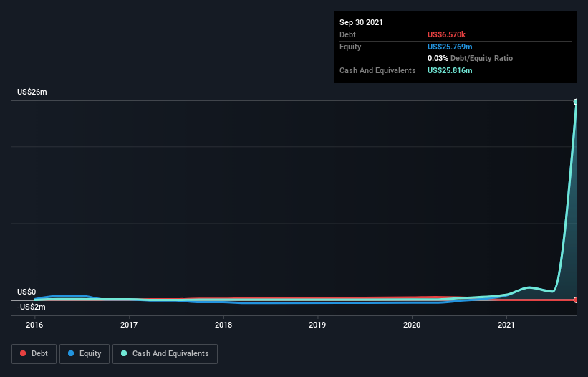Screen dimensions: 588x377
Task: Click the Debt data point on the chart
Action: click(576, 300)
